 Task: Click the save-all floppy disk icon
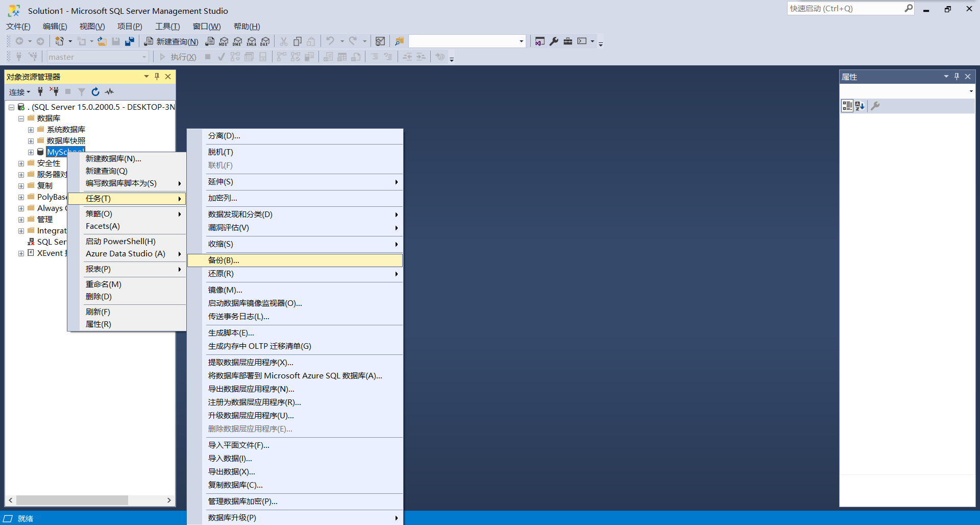click(x=129, y=41)
